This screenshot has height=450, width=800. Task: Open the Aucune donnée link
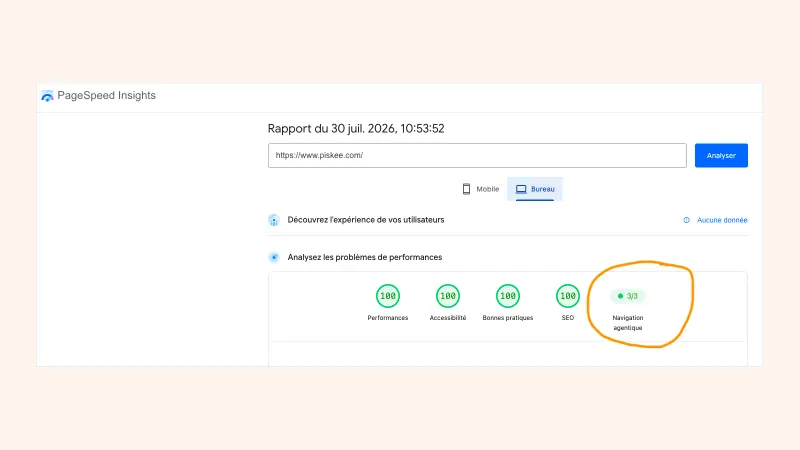(x=722, y=220)
